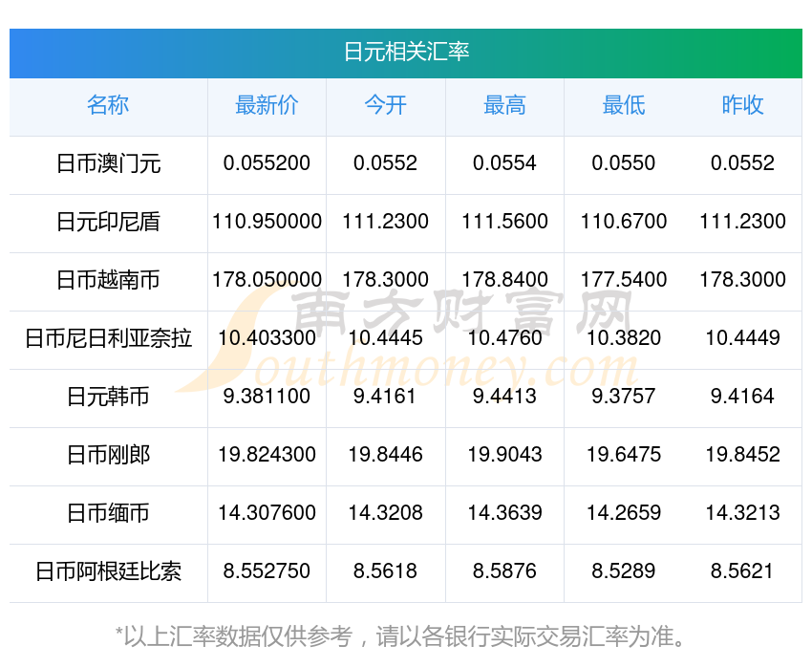
Task: Click the 178.8400 high value
Action: (504, 280)
